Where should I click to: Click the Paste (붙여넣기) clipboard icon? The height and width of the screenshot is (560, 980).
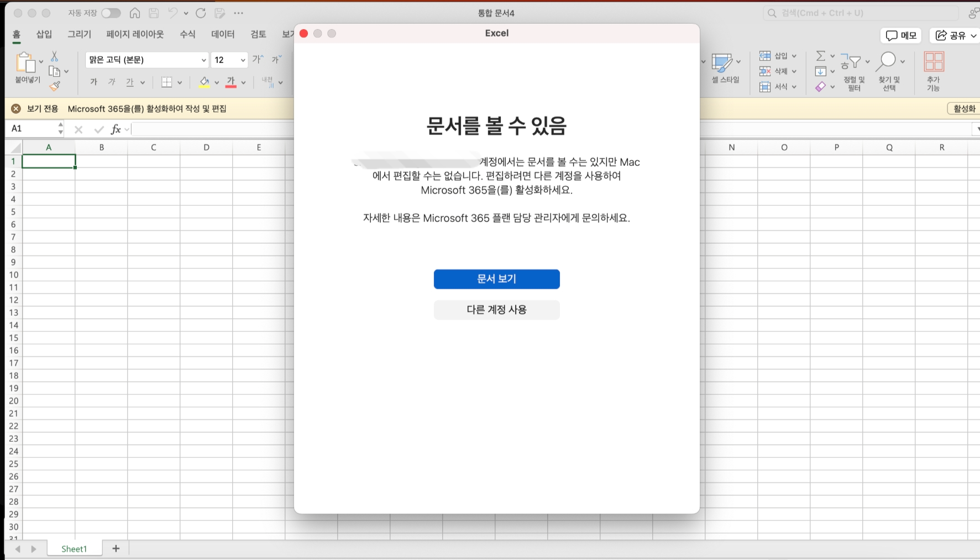point(25,62)
